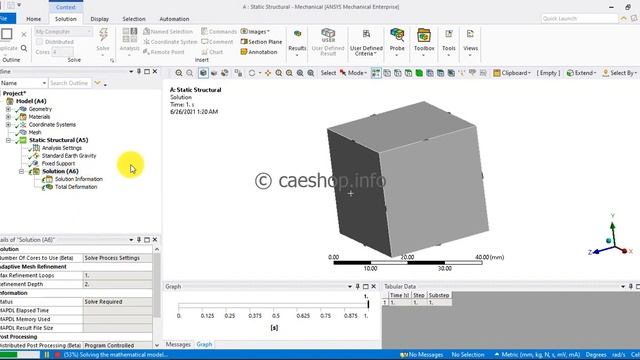Image resolution: width=640 pixels, height=360 pixels.
Task: Open the Display ribbon tab
Action: [100, 19]
